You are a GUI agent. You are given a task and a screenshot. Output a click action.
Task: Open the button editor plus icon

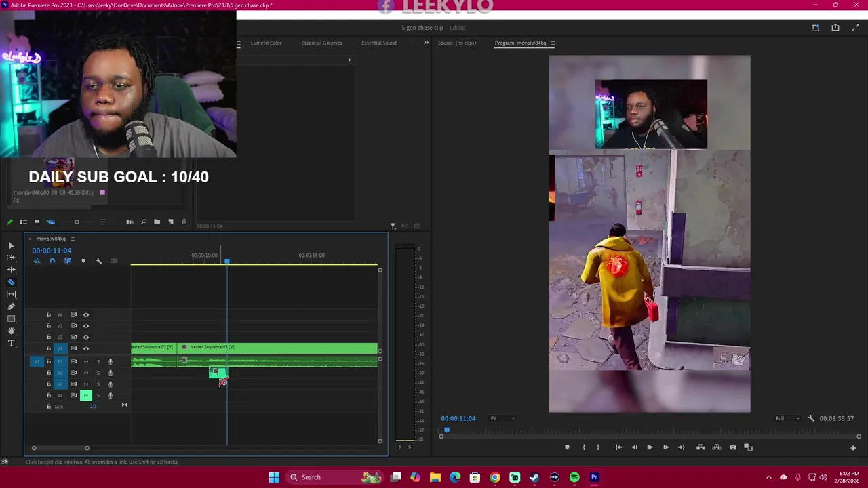coord(853,447)
